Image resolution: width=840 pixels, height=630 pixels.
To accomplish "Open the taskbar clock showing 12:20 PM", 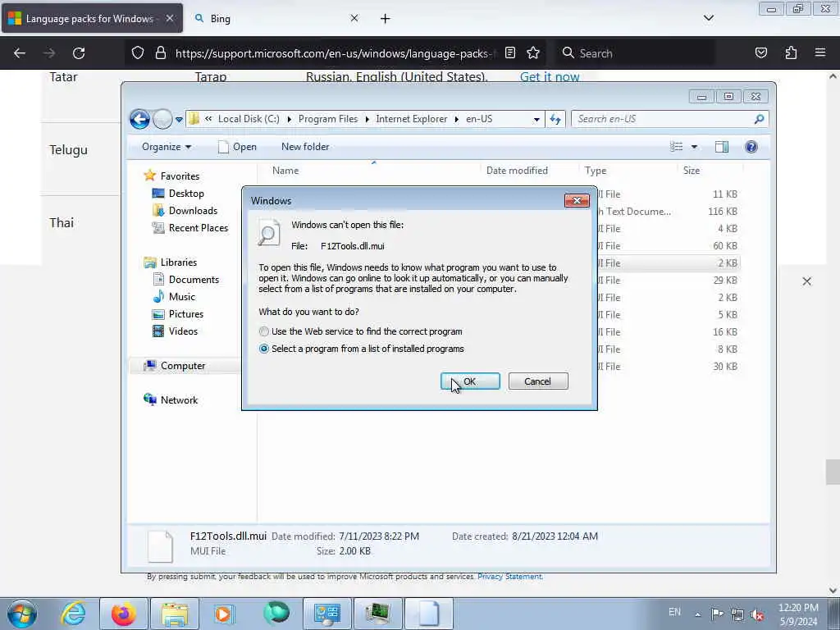I will [798, 614].
